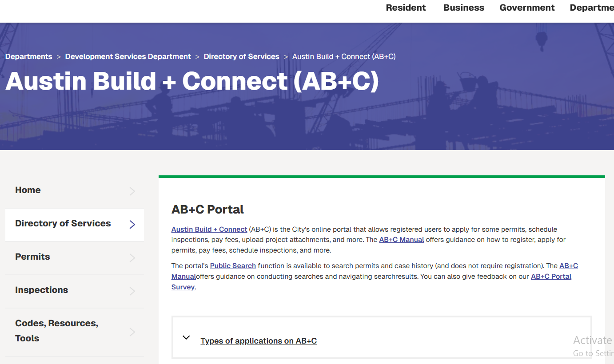Open Types of applications on AB+C section
This screenshot has height=364, width=614.
pos(259,341)
